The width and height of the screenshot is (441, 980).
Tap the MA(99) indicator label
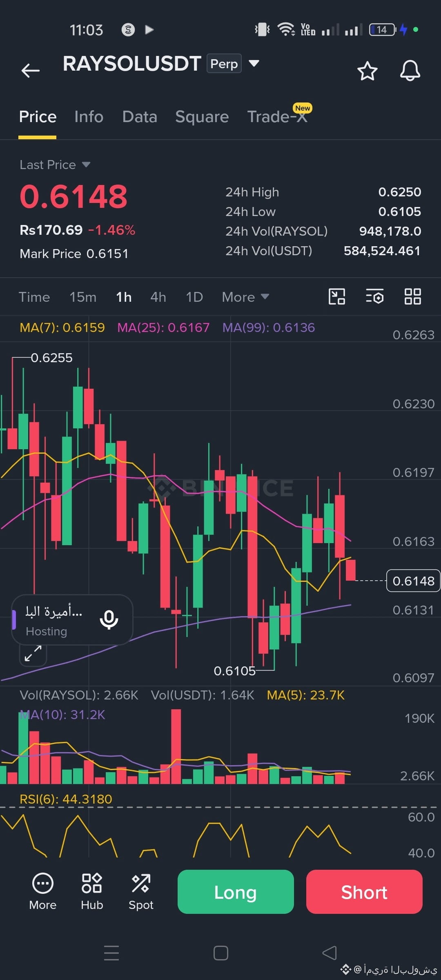point(269,327)
